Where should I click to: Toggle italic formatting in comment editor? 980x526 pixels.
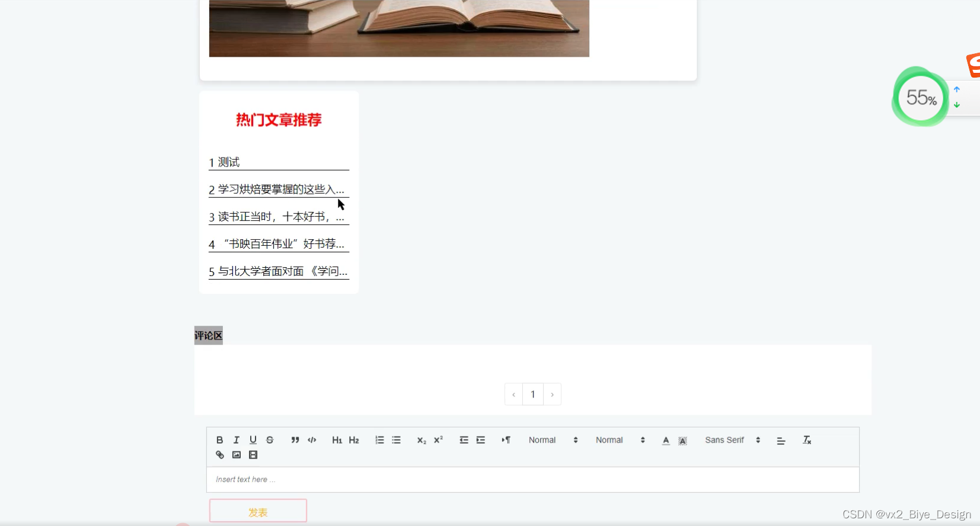(236, 440)
